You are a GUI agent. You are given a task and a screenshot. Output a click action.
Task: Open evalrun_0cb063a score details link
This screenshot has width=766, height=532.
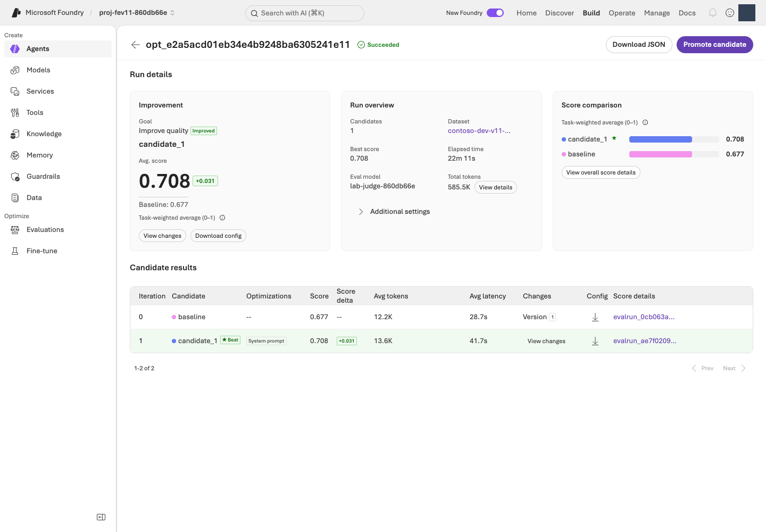tap(644, 317)
